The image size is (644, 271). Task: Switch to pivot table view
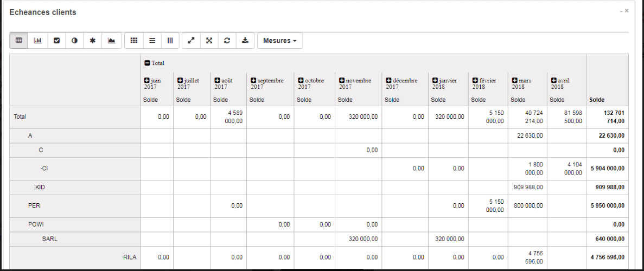coord(19,41)
